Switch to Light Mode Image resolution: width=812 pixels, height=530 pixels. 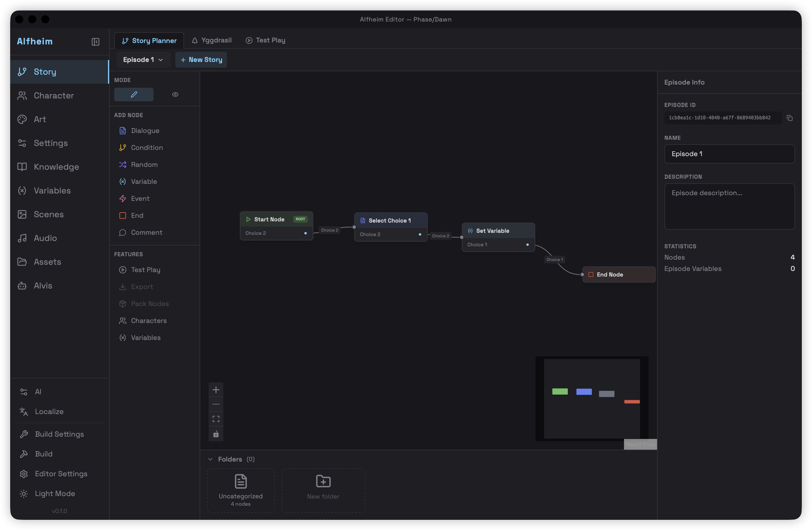coord(55,494)
